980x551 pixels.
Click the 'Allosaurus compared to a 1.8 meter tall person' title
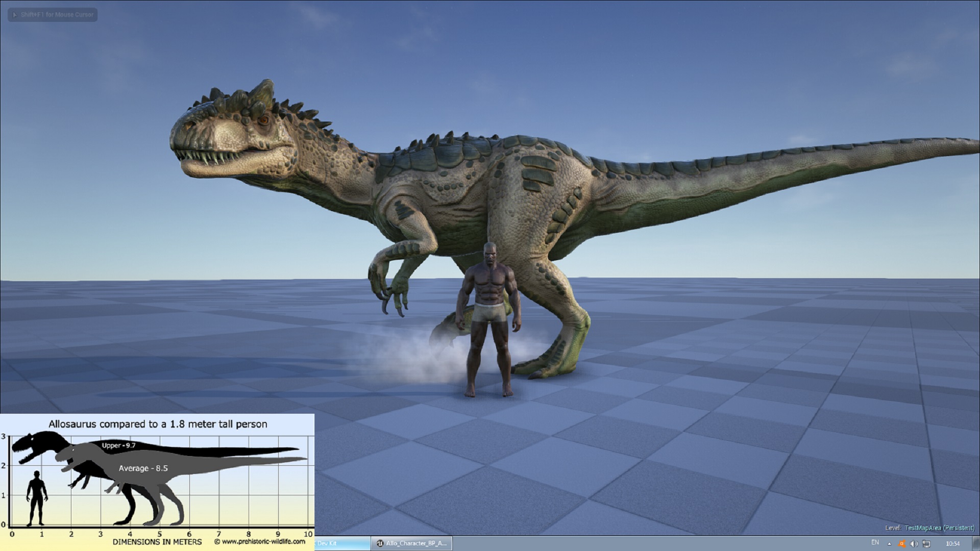click(x=158, y=424)
